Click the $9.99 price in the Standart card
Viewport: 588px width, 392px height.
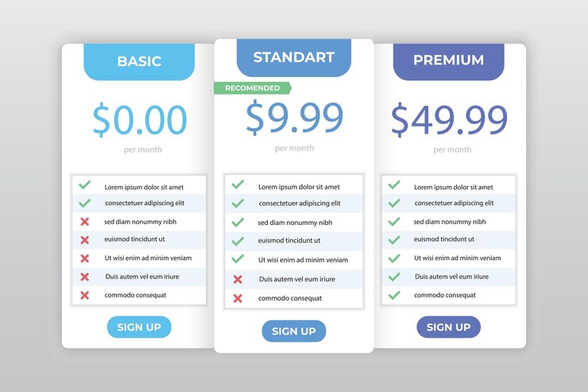[294, 117]
